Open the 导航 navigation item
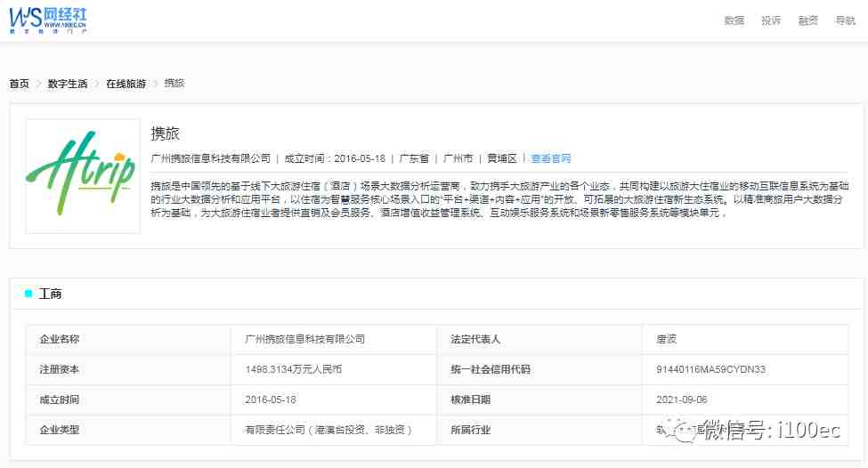 pos(846,20)
